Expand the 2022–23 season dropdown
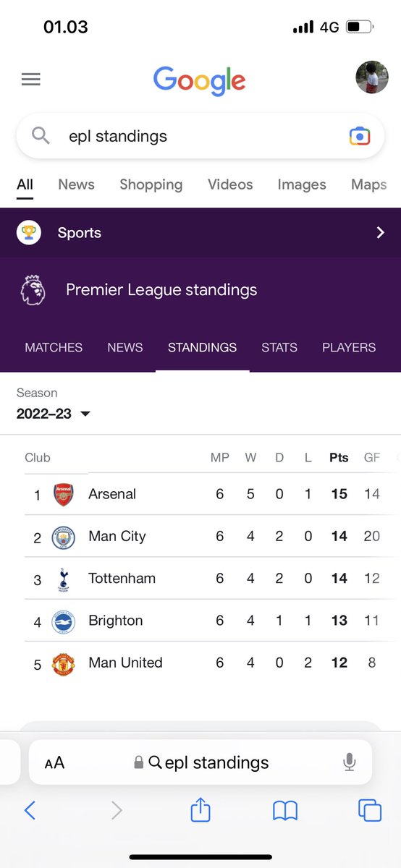 (54, 414)
